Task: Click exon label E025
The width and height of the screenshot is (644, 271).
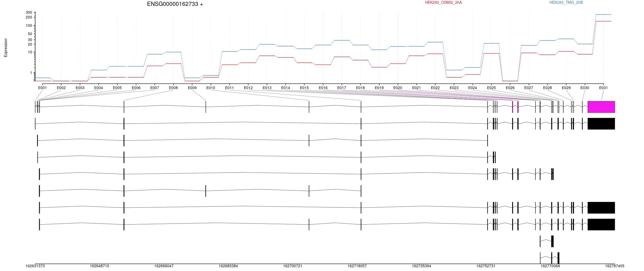Action: [491, 88]
